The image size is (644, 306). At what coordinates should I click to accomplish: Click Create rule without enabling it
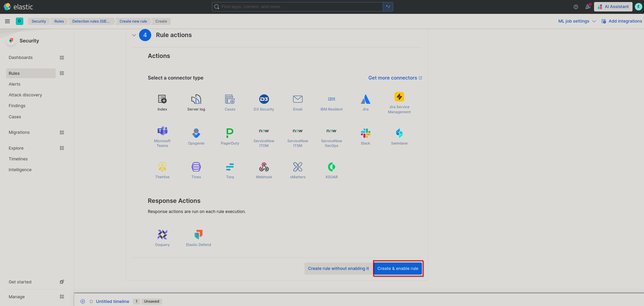(x=338, y=269)
